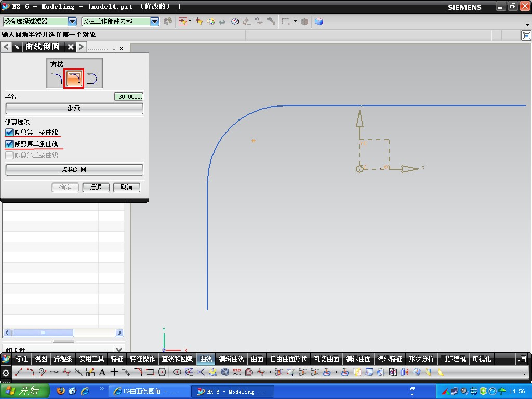Open the tab list menu icon after 可视化
The height and width of the screenshot is (399, 532).
click(x=522, y=358)
